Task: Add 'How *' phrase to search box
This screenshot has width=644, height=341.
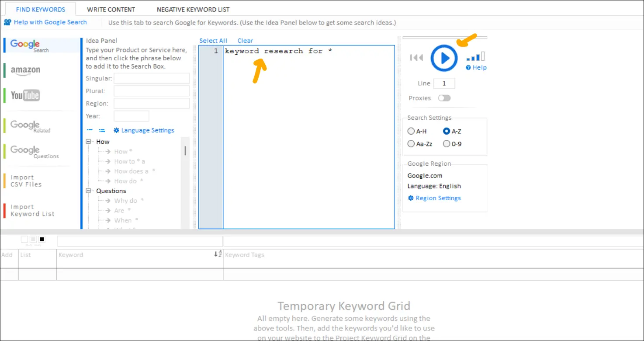Action: (x=123, y=152)
